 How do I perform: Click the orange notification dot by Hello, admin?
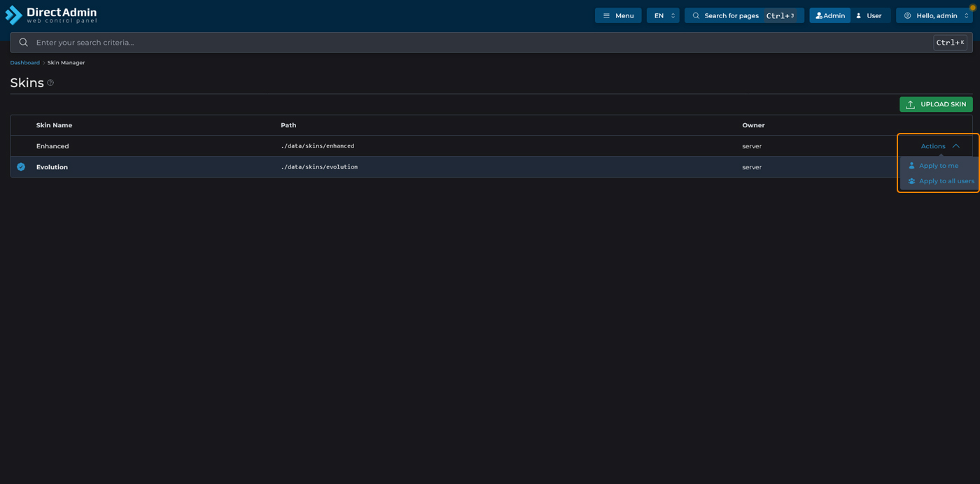point(972,8)
